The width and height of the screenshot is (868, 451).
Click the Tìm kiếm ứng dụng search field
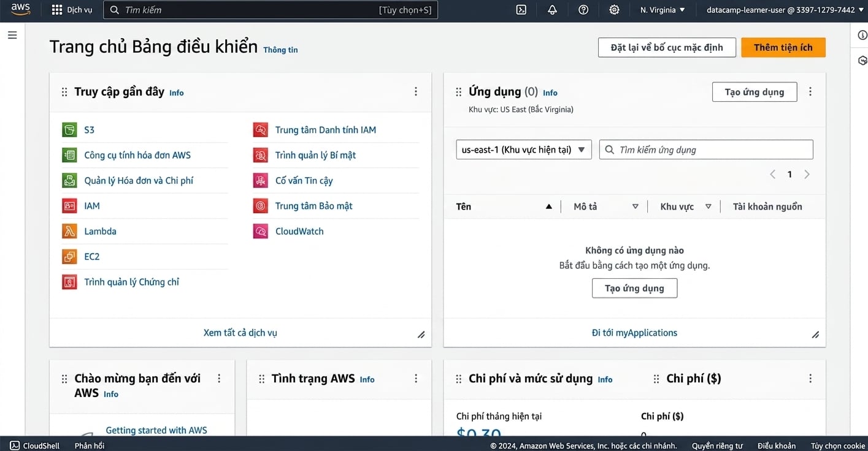click(706, 150)
